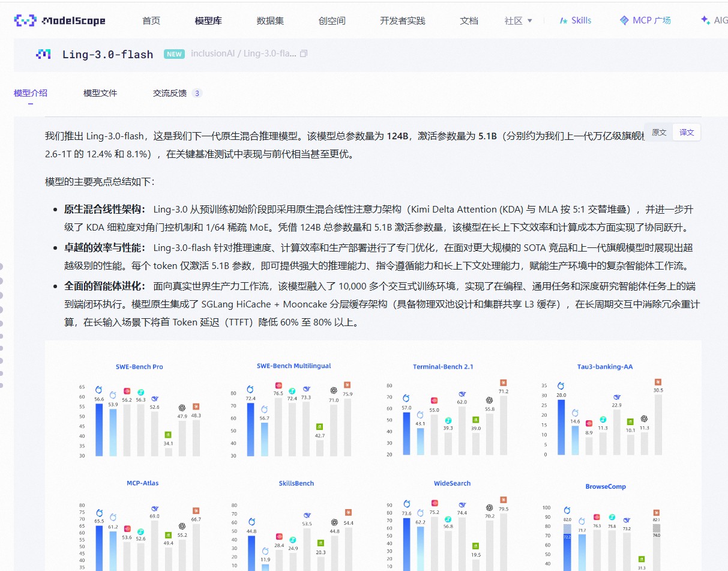The height and width of the screenshot is (571, 728).
Task: Click the 全面的智能体进化 bullet heading
Action: (105, 286)
